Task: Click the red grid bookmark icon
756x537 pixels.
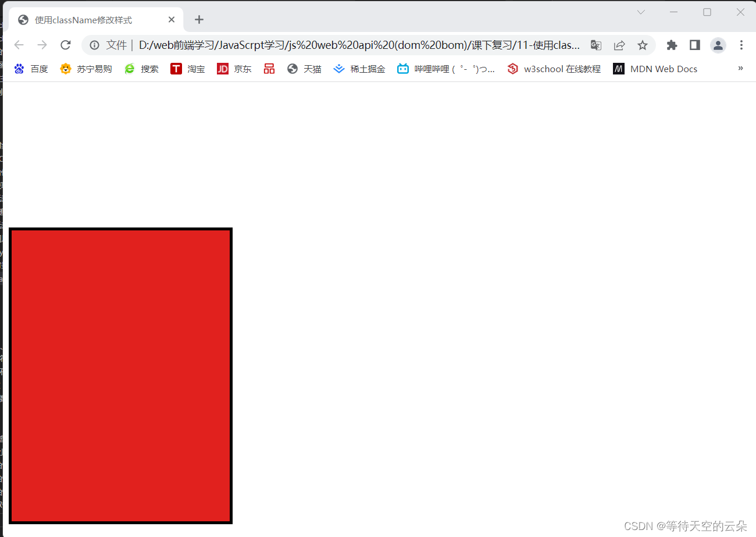Action: [x=269, y=69]
